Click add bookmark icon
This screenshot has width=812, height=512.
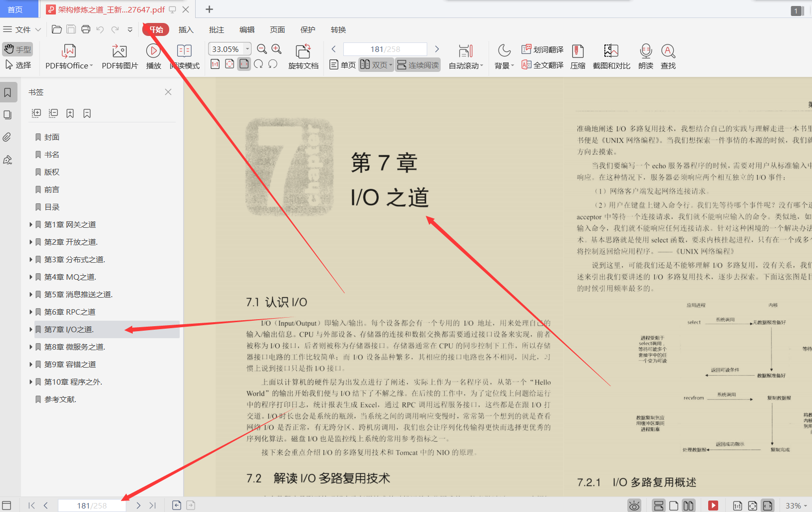(x=70, y=113)
